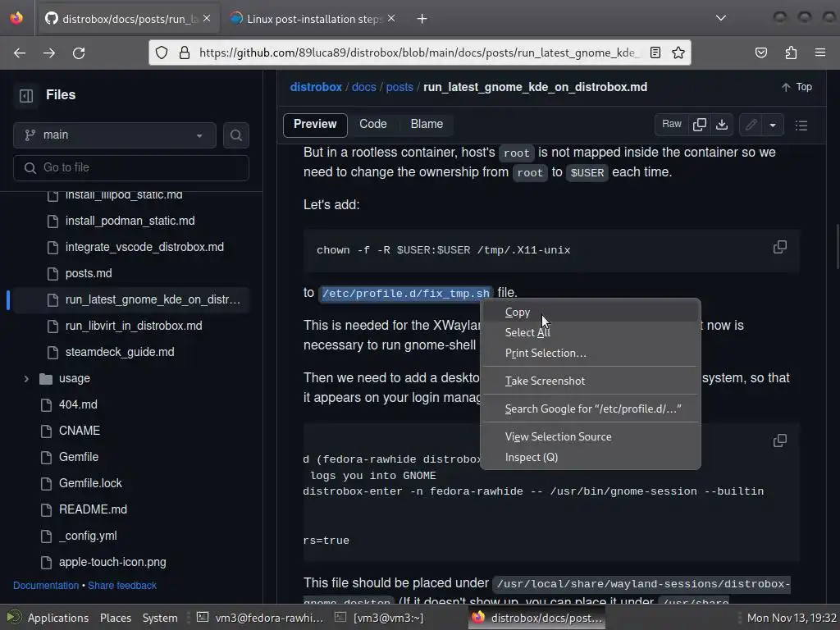Screen dimensions: 840x630
Task: Go back to previous page
Action: click(20, 53)
